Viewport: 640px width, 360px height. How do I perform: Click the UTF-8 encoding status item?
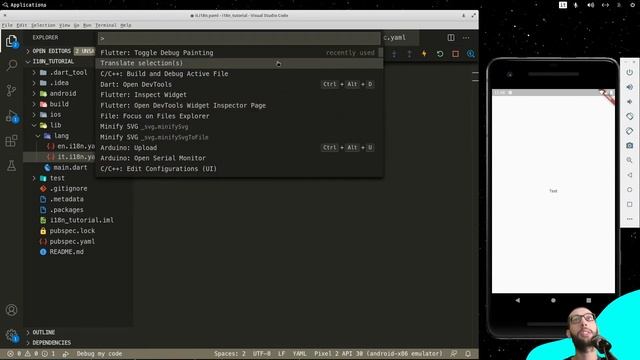pos(262,353)
